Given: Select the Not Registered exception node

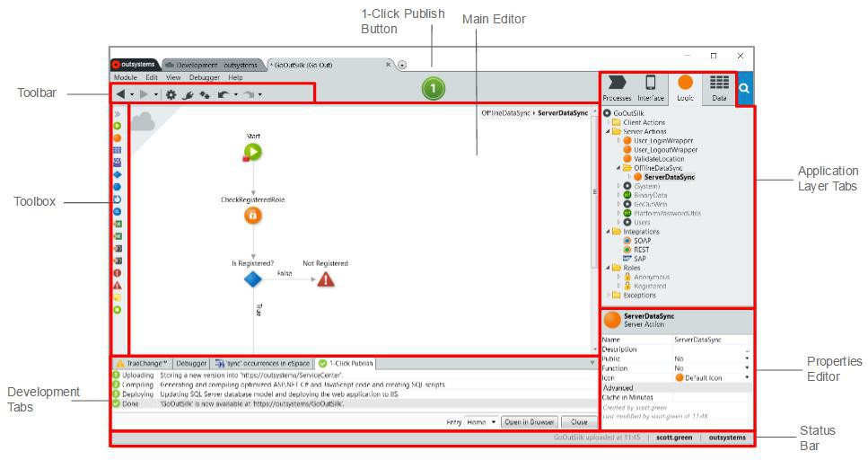Looking at the screenshot, I should [x=326, y=280].
